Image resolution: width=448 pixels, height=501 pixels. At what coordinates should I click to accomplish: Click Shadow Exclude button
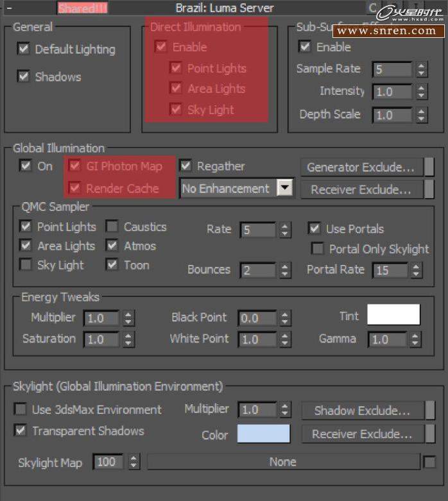pos(362,411)
